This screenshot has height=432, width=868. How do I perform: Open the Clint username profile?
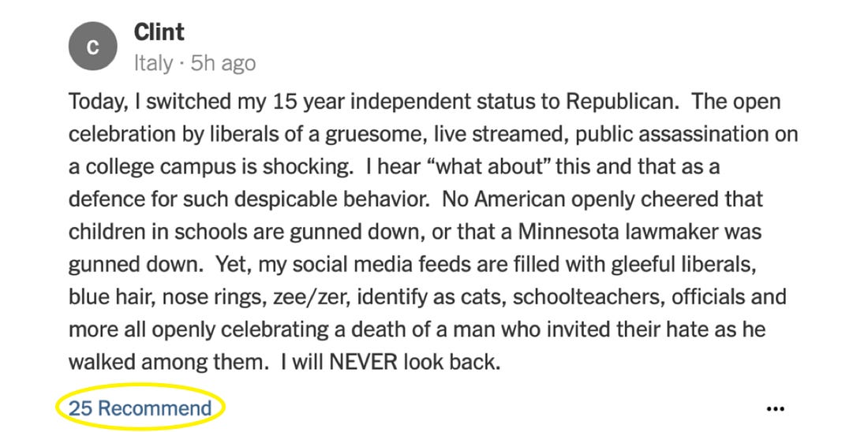coord(159,32)
